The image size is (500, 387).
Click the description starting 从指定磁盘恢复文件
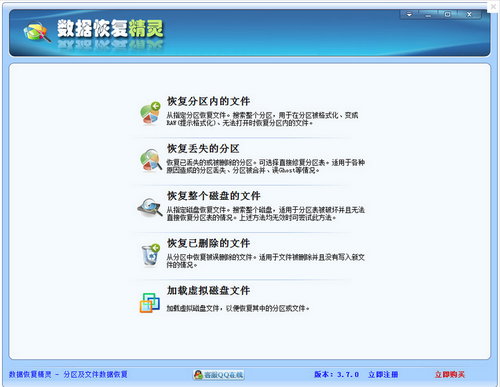point(266,214)
